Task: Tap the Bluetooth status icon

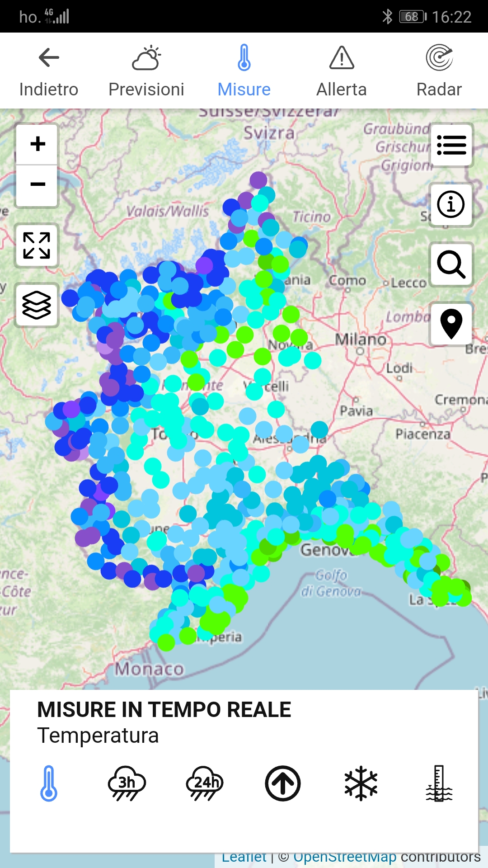Action: click(x=387, y=17)
